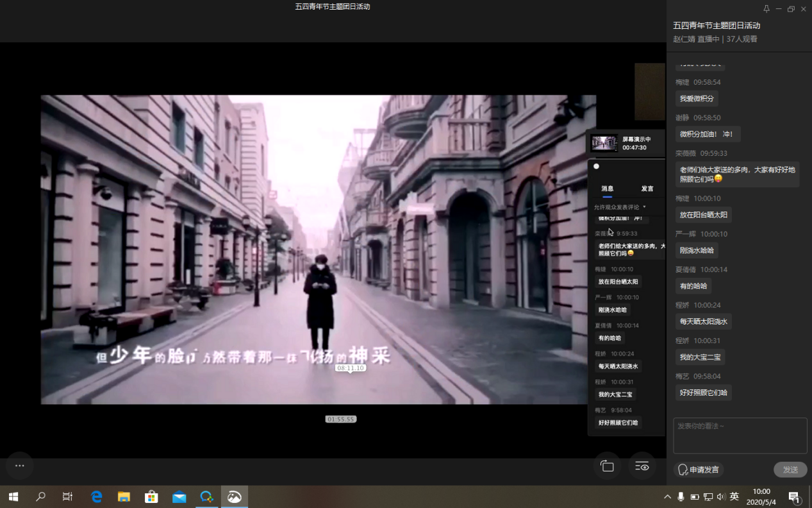Switch to the 发言 tab

point(647,189)
